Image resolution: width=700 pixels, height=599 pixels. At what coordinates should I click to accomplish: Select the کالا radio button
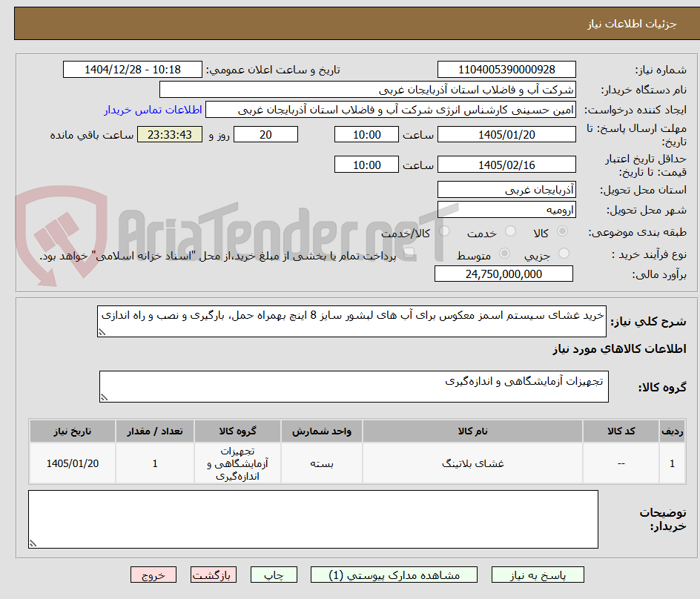[563, 231]
